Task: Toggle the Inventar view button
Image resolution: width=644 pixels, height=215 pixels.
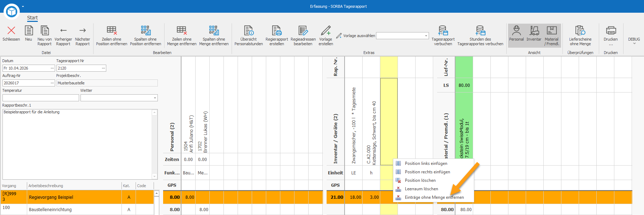Action: 534,35
